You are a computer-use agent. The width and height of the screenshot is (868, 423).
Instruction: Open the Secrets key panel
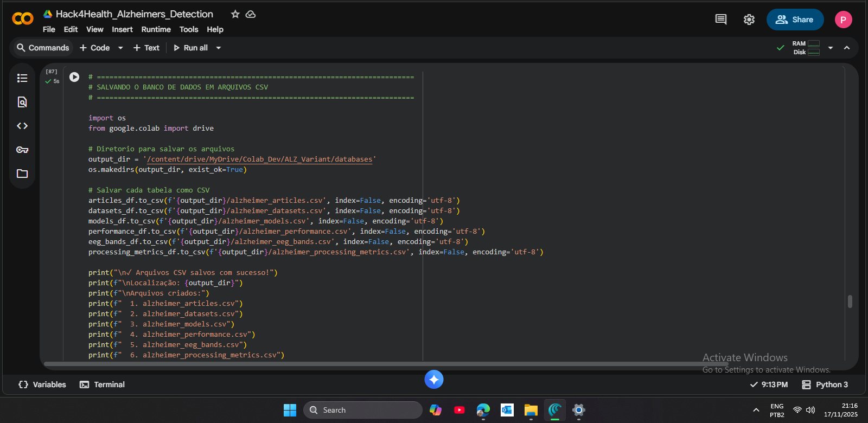[x=22, y=150]
